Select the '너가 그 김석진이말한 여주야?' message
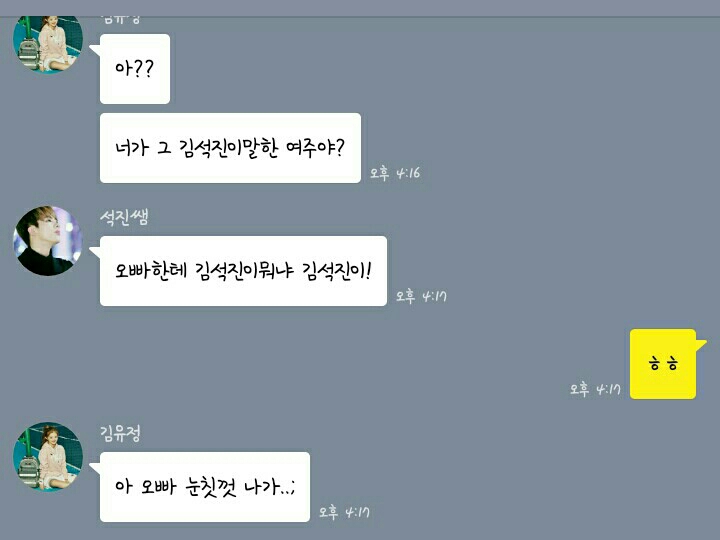Viewport: 720px width, 540px height. [231, 148]
